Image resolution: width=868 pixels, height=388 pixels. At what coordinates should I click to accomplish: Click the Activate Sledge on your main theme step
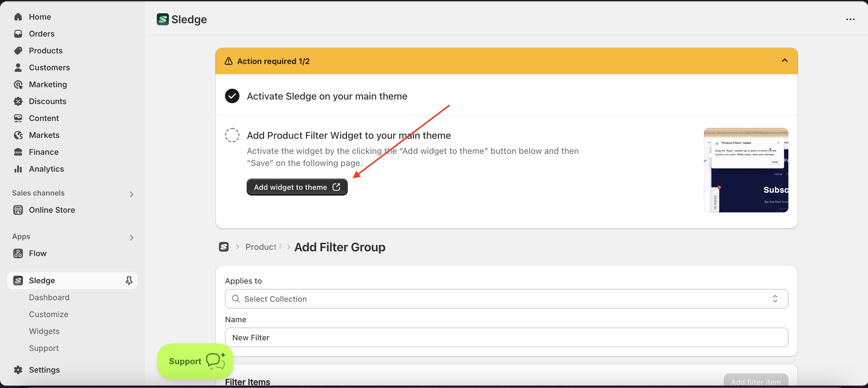point(327,97)
